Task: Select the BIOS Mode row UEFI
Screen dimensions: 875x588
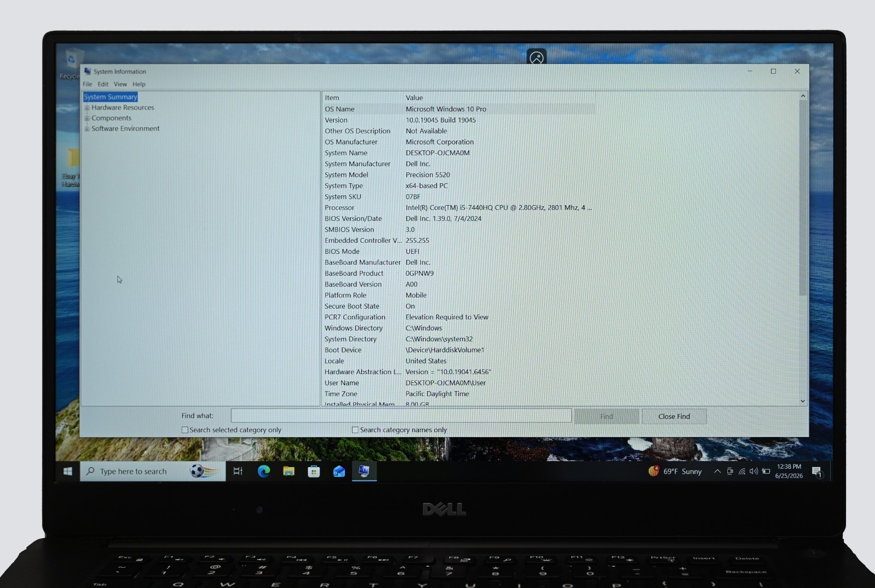Action: click(459, 251)
